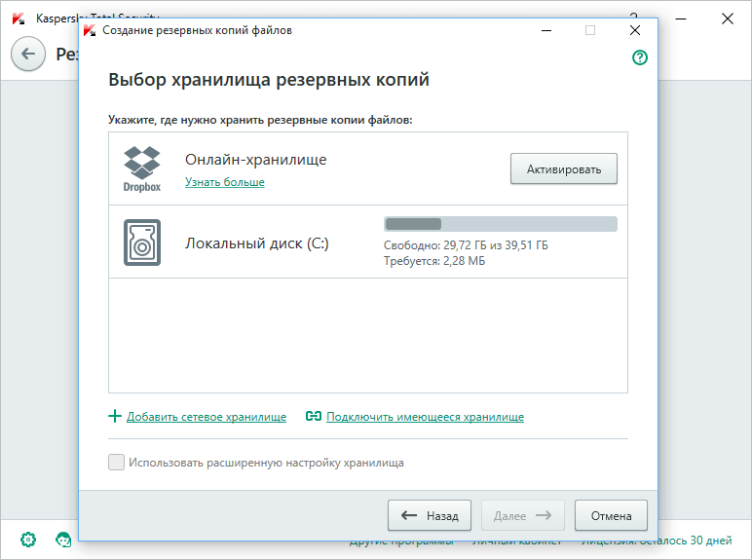This screenshot has height=560, width=752.
Task: Open settings gear in main Kaspersky window
Action: [x=28, y=540]
